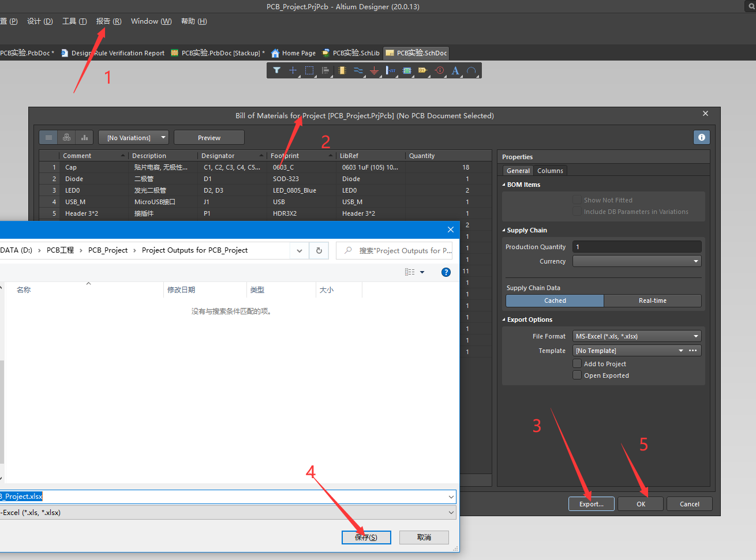The image size is (756, 560).
Task: Select Real-time supply chain data
Action: pyautogui.click(x=653, y=300)
